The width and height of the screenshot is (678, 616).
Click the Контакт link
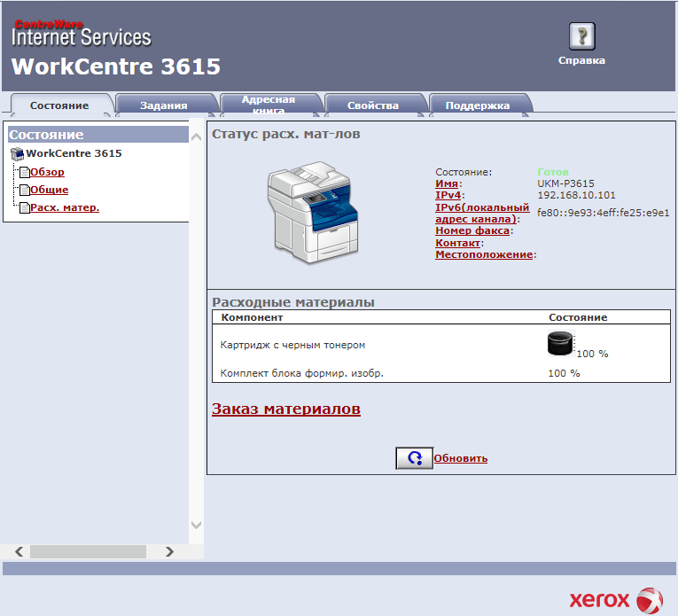(x=457, y=243)
